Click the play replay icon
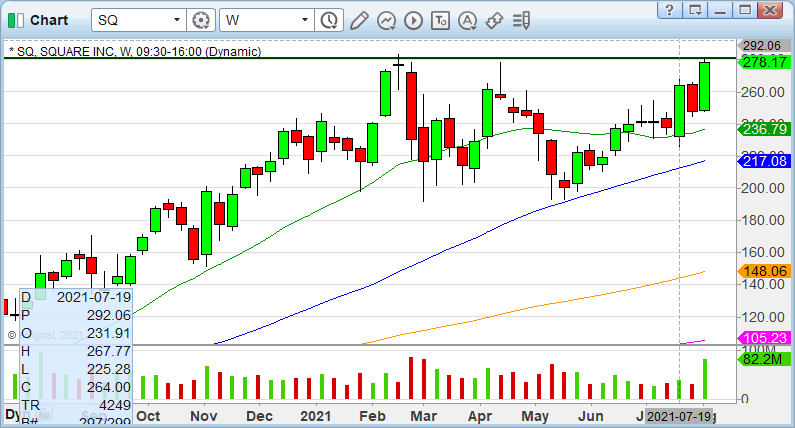 (413, 20)
